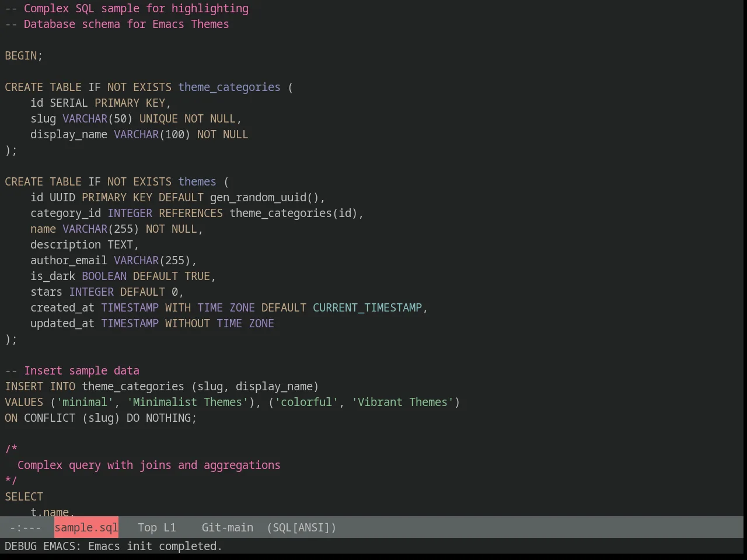Click the sample.sql buffer name in mode line
Screen dimensions: 747x560
point(86,527)
